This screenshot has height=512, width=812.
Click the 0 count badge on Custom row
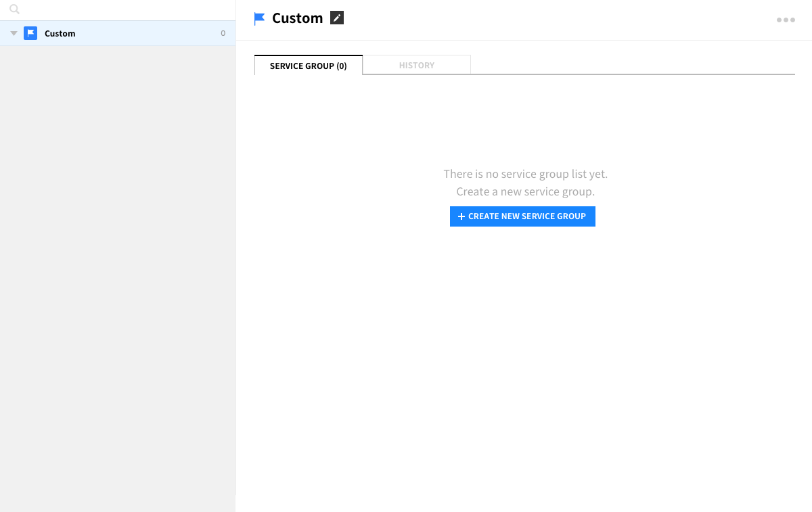[x=223, y=33]
